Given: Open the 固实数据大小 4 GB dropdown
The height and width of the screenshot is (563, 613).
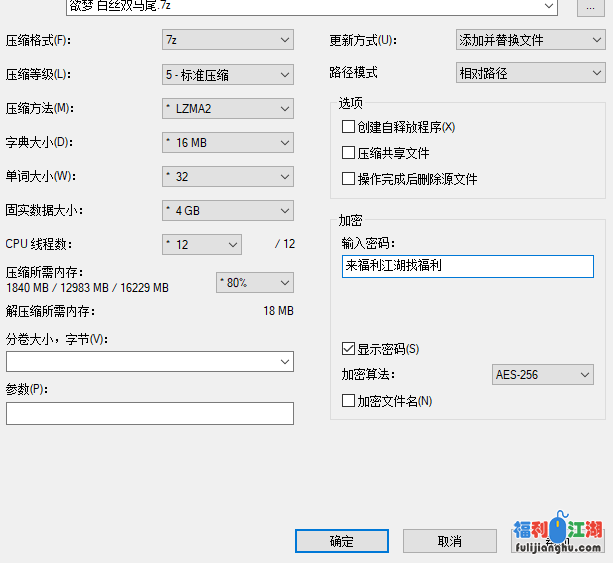Looking at the screenshot, I should [x=227, y=211].
